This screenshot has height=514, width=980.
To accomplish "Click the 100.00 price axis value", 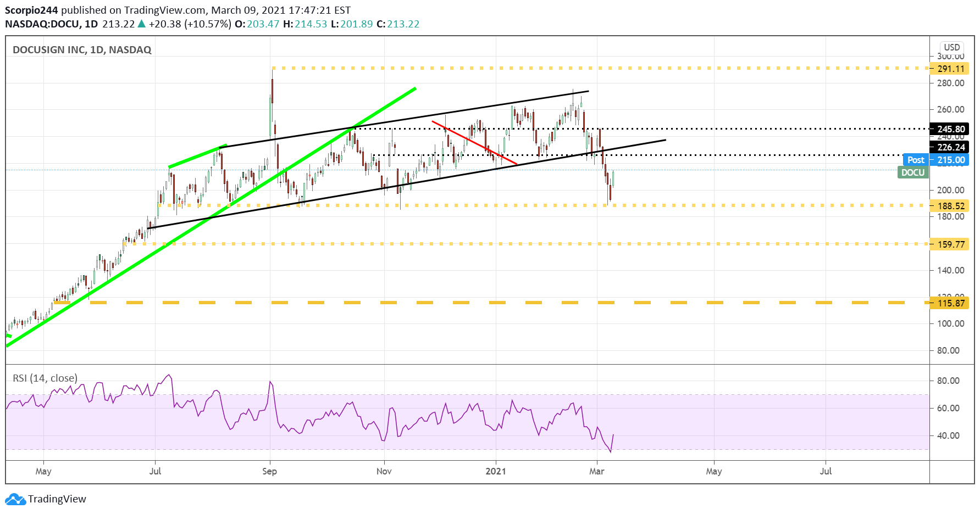I will pyautogui.click(x=950, y=323).
